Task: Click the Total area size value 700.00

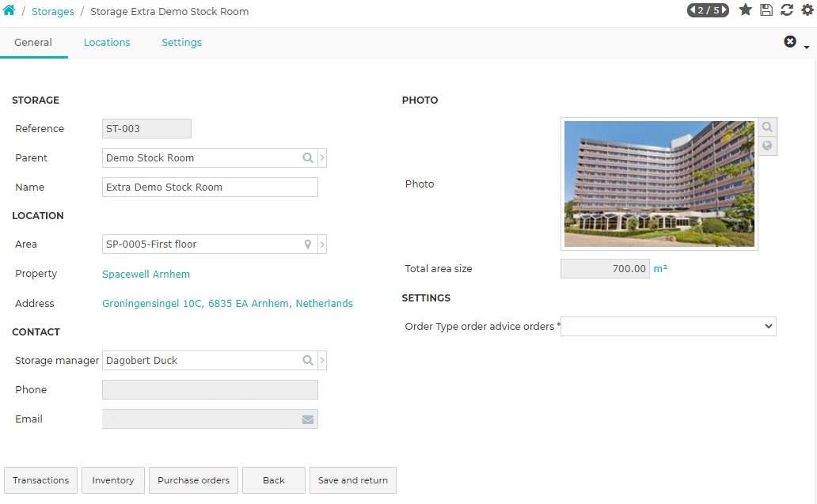Action: pos(605,269)
